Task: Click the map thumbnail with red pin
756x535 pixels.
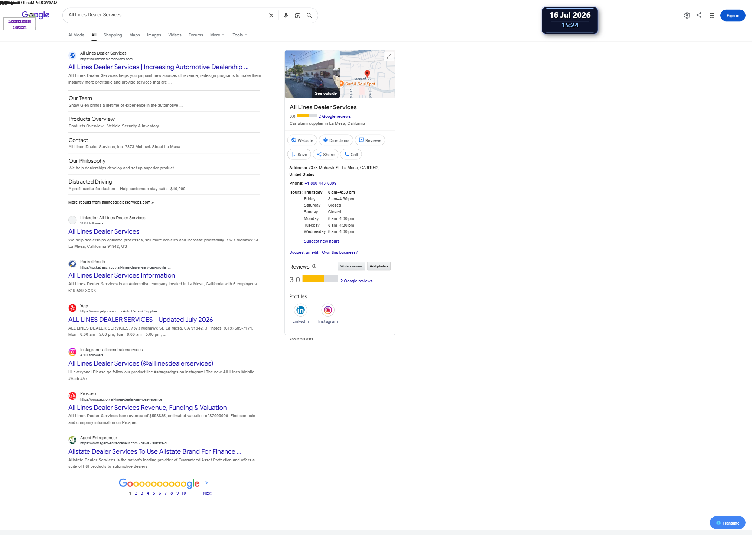Action: click(x=368, y=74)
